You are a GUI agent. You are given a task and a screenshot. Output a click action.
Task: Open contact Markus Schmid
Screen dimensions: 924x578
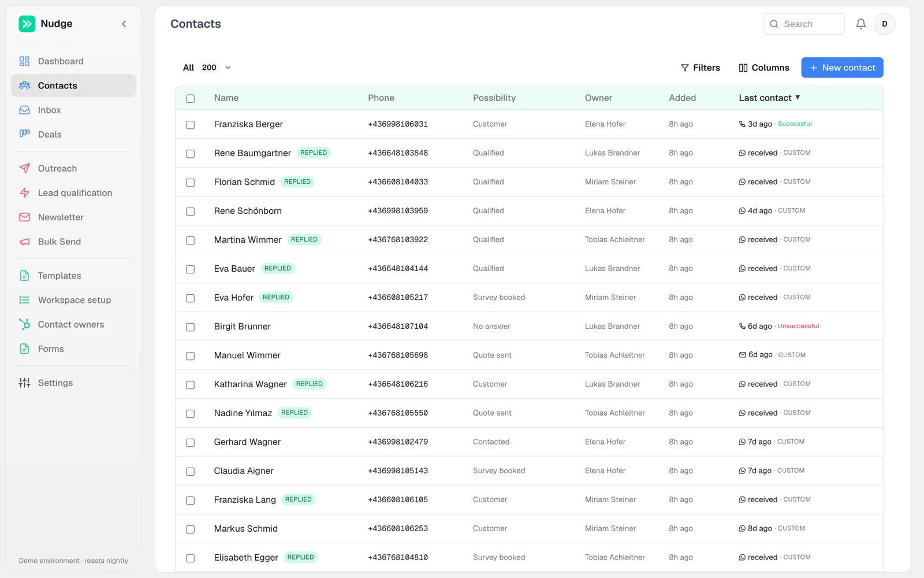245,528
